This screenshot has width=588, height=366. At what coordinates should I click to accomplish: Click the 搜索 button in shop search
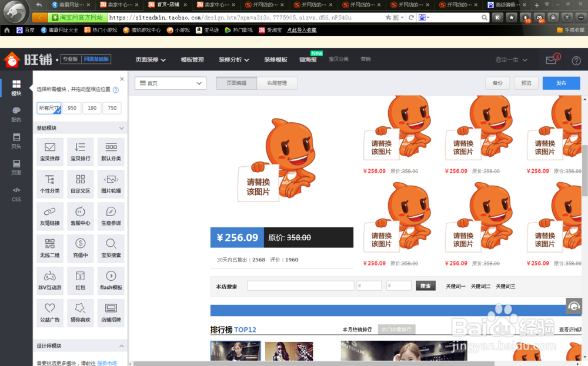425,286
